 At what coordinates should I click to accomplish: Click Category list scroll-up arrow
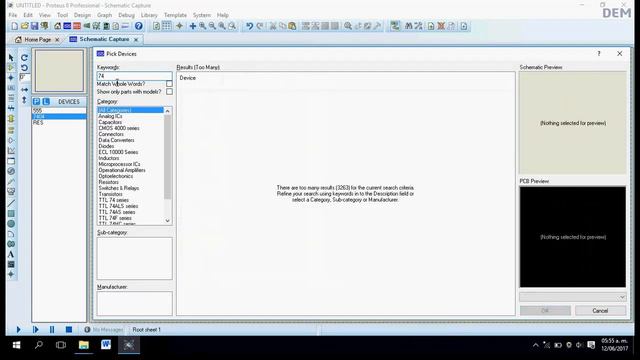167,111
